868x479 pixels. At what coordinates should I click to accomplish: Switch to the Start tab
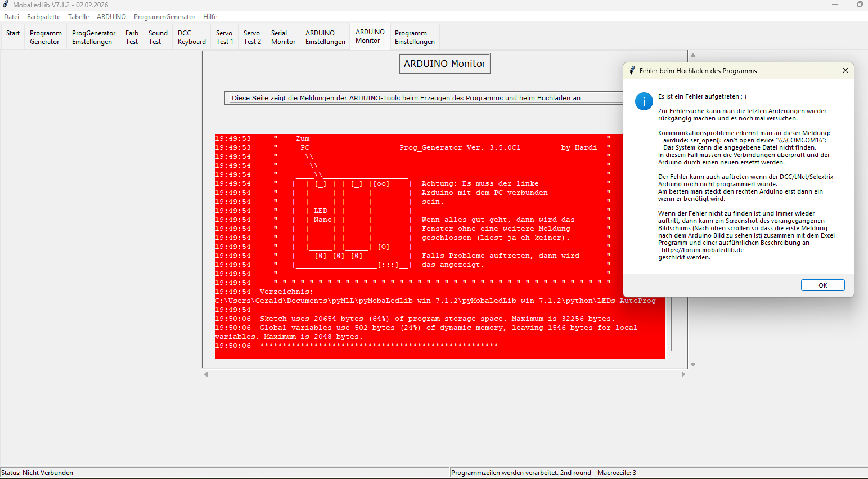(13, 37)
